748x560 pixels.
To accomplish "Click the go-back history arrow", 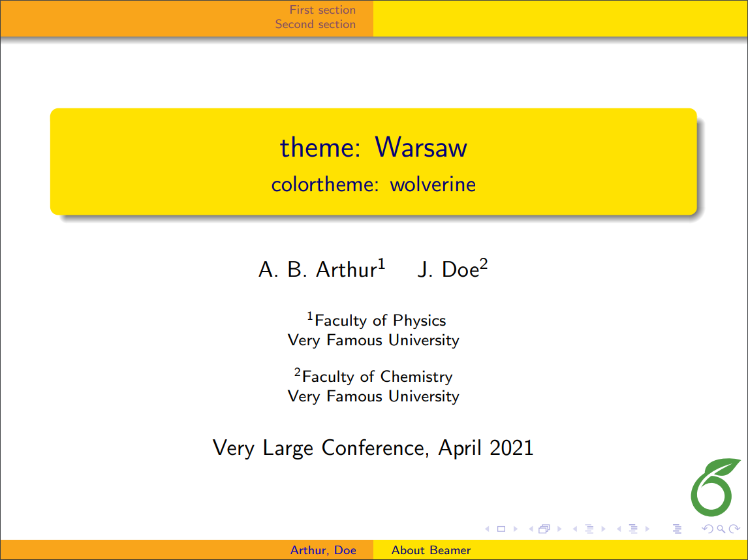I will [708, 529].
